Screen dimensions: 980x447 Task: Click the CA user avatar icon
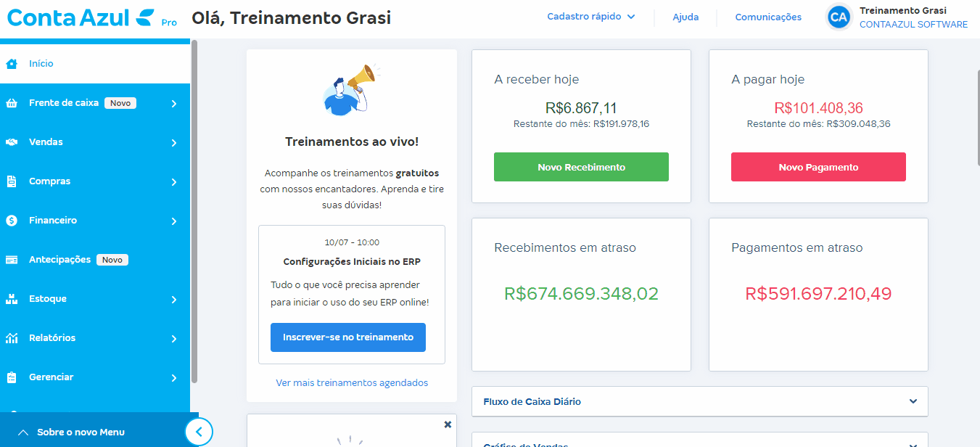tap(839, 17)
